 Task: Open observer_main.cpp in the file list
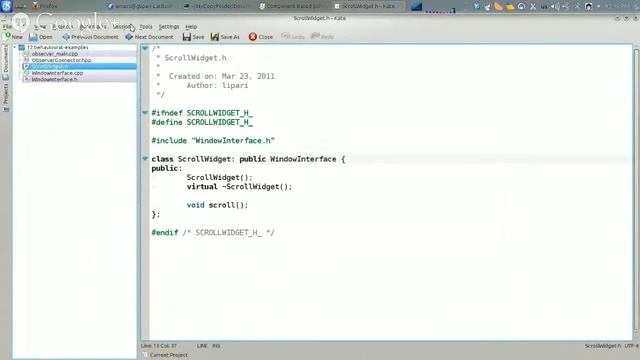55,53
